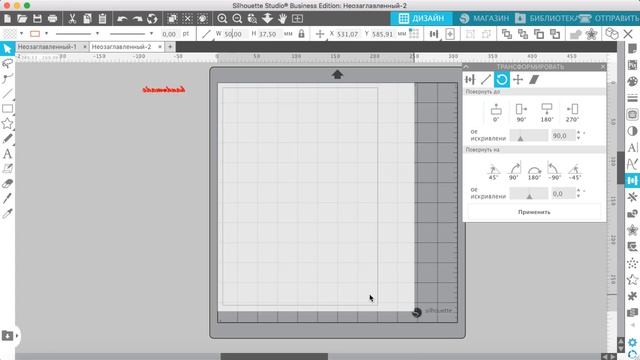This screenshot has width=640, height=360.
Task: Rotate to 0° preset
Action: click(x=496, y=113)
